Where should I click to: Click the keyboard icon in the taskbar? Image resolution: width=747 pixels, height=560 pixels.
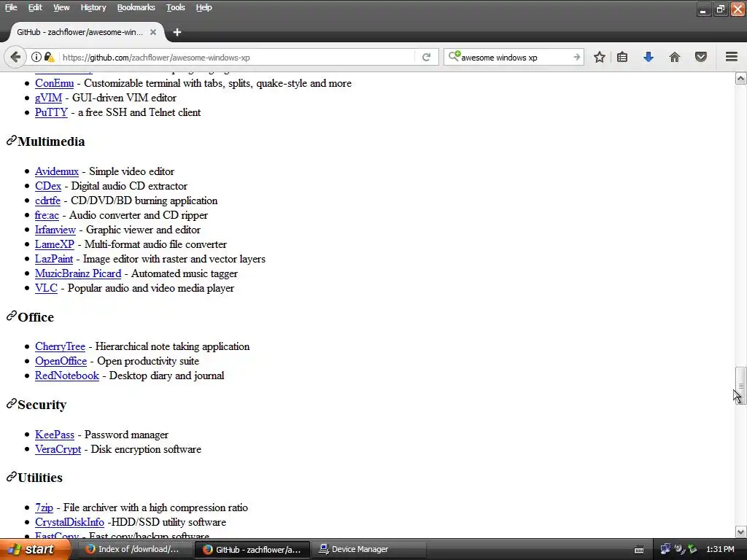point(639,550)
